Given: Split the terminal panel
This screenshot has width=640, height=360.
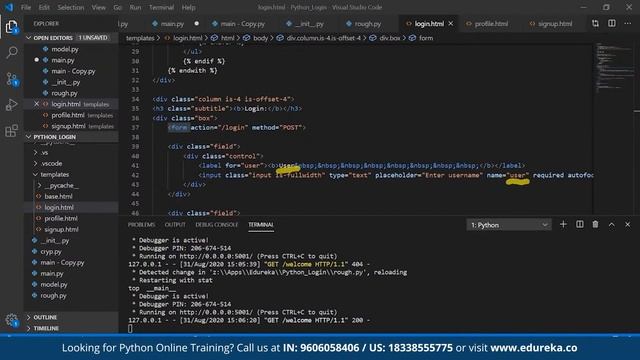Looking at the screenshot, I should click(x=580, y=224).
